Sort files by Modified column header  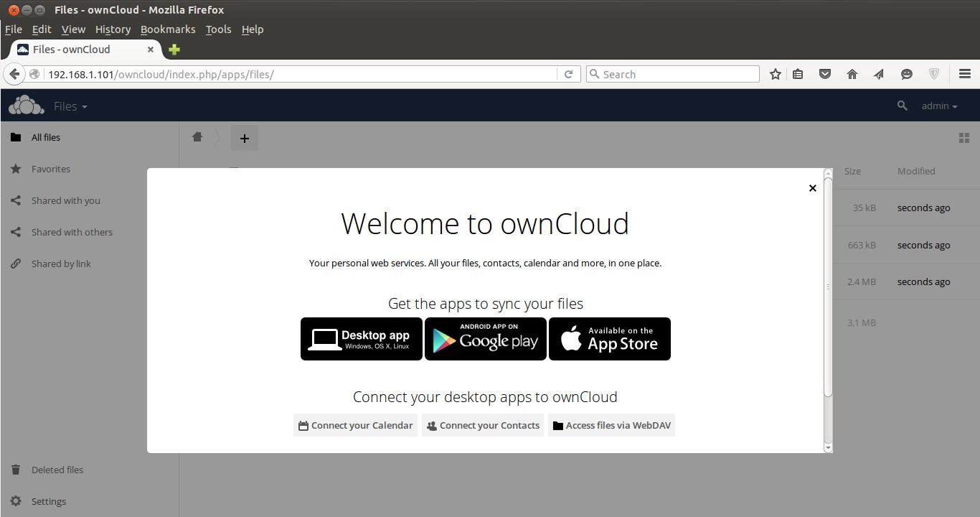pos(916,171)
